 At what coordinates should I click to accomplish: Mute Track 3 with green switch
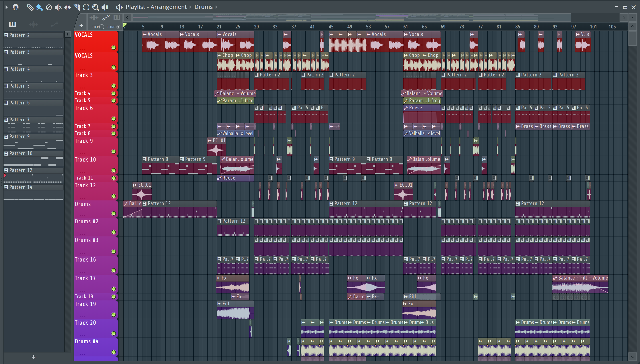tap(114, 86)
